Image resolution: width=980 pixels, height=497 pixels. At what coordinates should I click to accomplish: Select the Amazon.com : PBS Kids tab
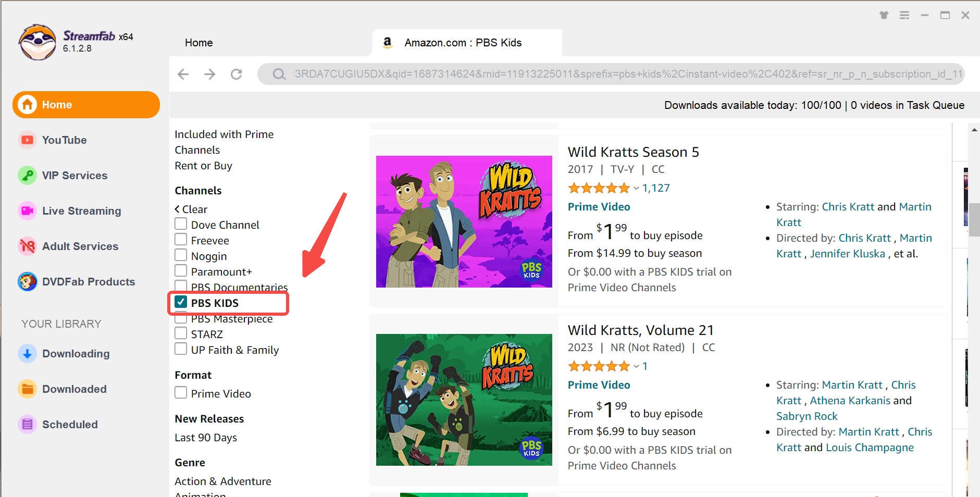pyautogui.click(x=467, y=43)
